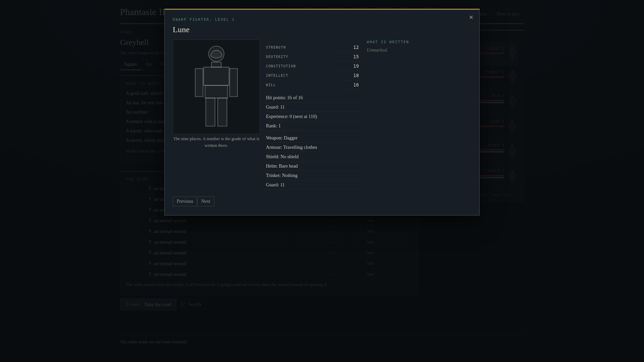The image size is (644, 362).
Task: Click the figure's right arm on the diagram
Action: (x=234, y=83)
